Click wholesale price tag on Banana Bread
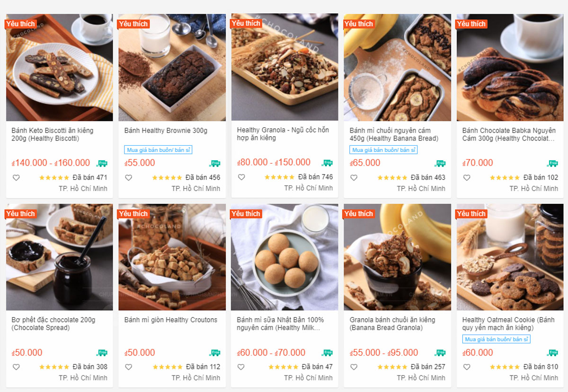Image resolution: width=568 pixels, height=392 pixels. pyautogui.click(x=384, y=150)
